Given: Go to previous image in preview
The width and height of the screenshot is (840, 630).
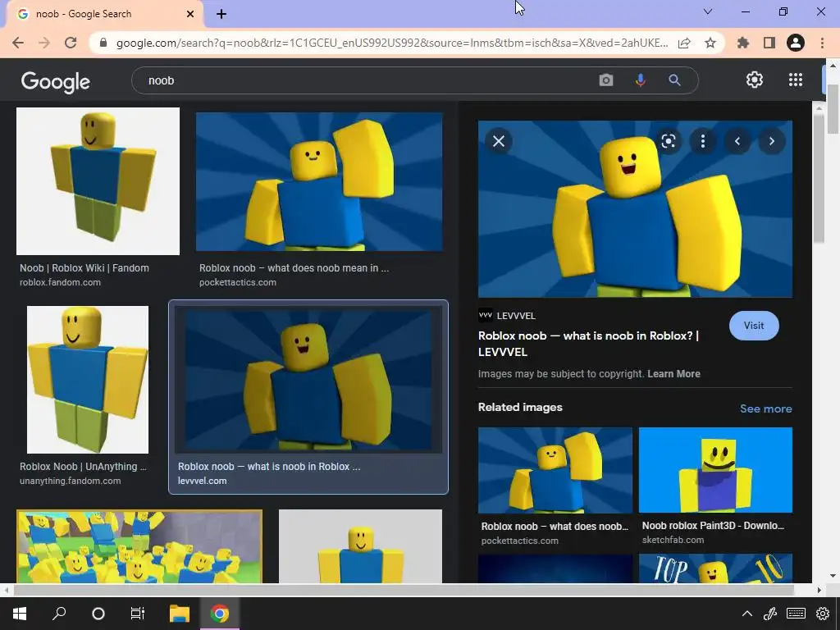Looking at the screenshot, I should (737, 141).
